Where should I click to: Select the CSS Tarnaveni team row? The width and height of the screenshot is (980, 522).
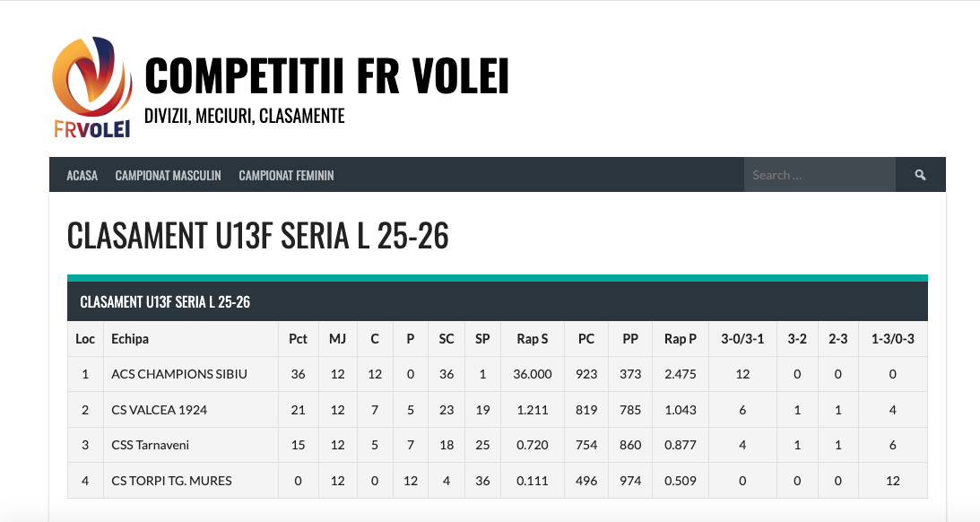pos(150,445)
